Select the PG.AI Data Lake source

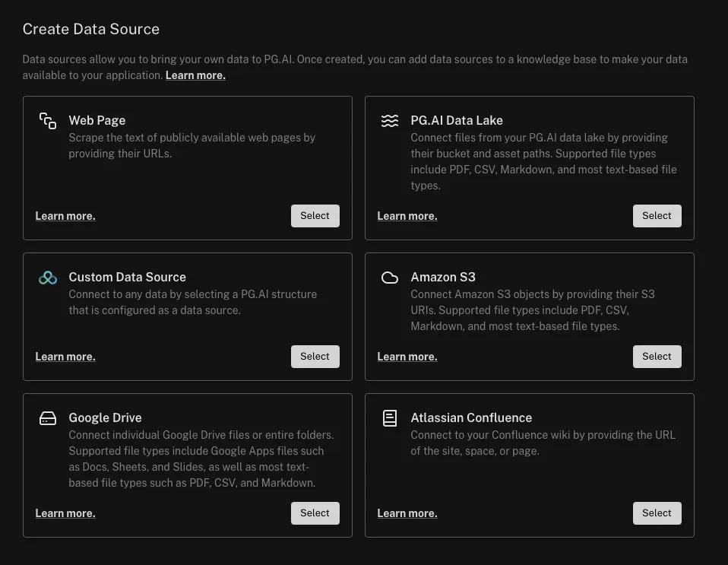click(x=657, y=216)
